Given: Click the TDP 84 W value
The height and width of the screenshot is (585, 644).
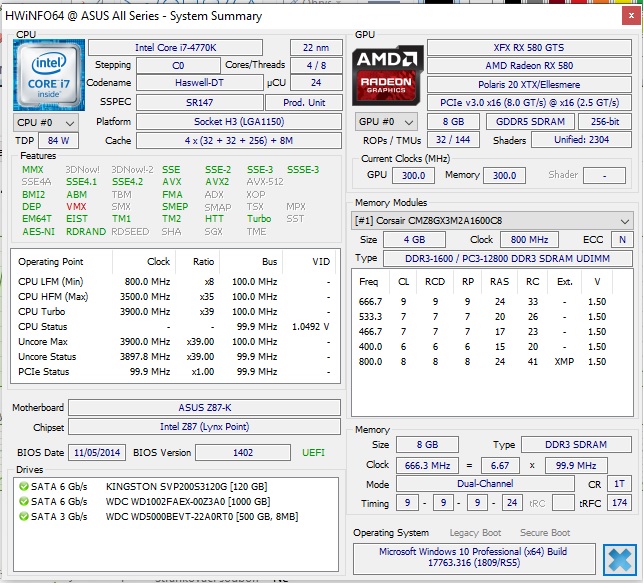Looking at the screenshot, I should click(x=58, y=141).
